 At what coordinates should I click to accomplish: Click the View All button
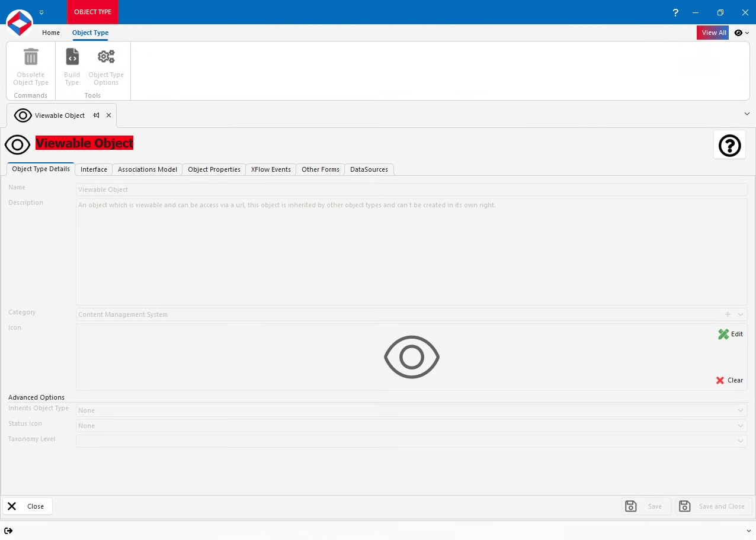point(713,33)
